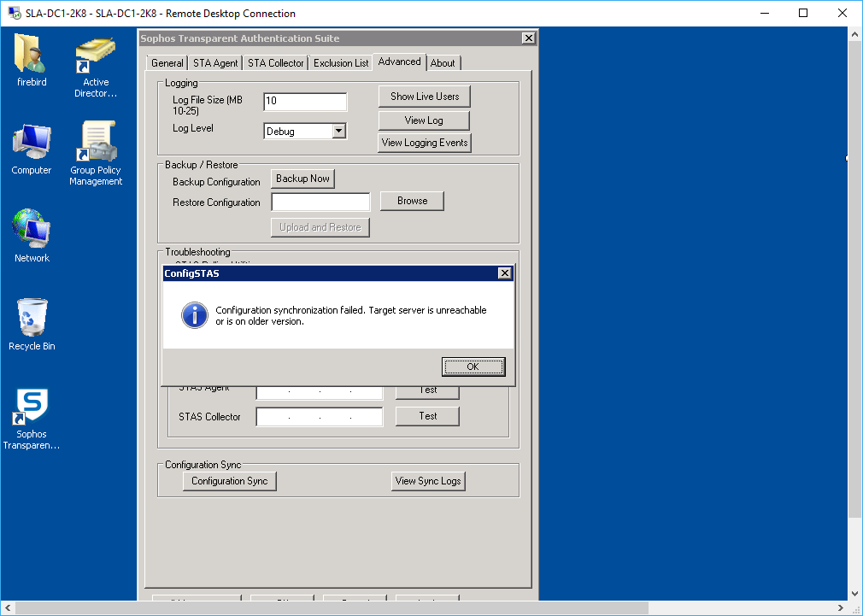The image size is (863, 616).
Task: Click the "Log Level" label
Action: point(192,128)
